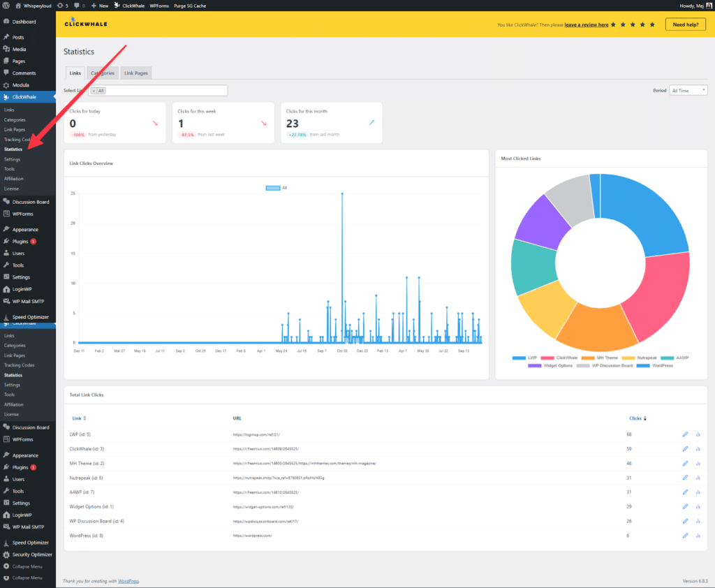Toggle Widget Options in the donut legend
Screen dimensions: 715x588
(550, 366)
